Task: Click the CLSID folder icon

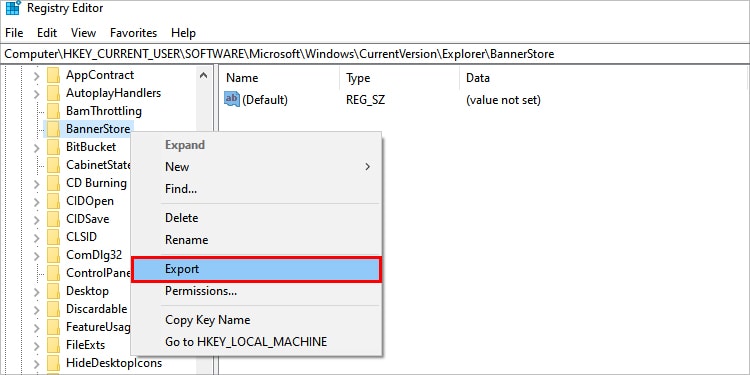Action: (x=53, y=237)
